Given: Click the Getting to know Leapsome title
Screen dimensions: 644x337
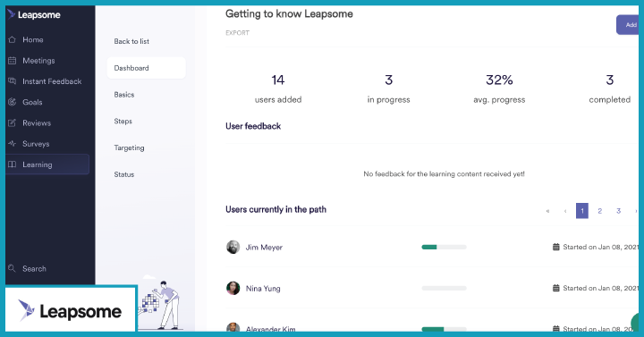Looking at the screenshot, I should coord(289,14).
